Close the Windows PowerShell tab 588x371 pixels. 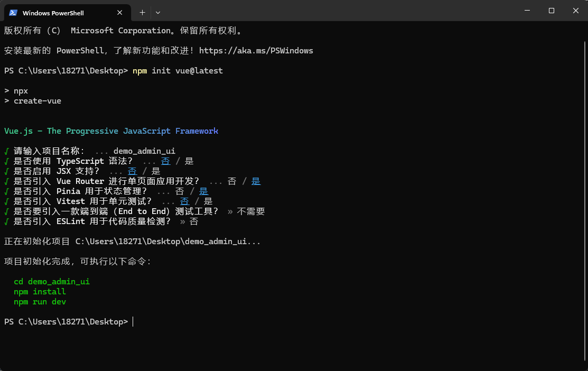pyautogui.click(x=120, y=12)
